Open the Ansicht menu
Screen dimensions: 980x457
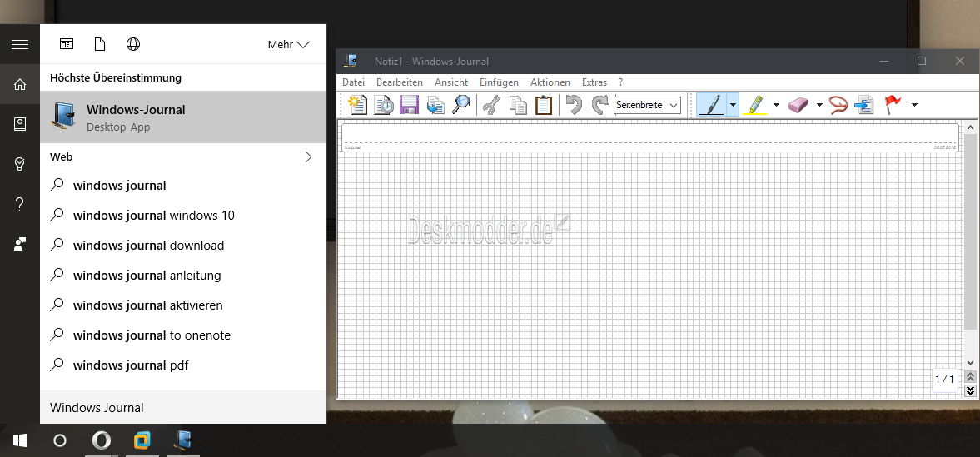(451, 82)
